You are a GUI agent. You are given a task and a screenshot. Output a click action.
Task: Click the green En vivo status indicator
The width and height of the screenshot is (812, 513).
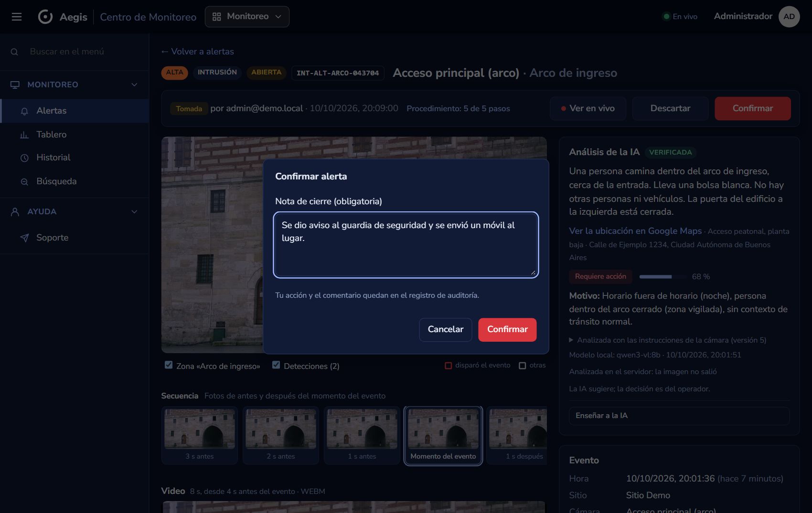(x=666, y=17)
